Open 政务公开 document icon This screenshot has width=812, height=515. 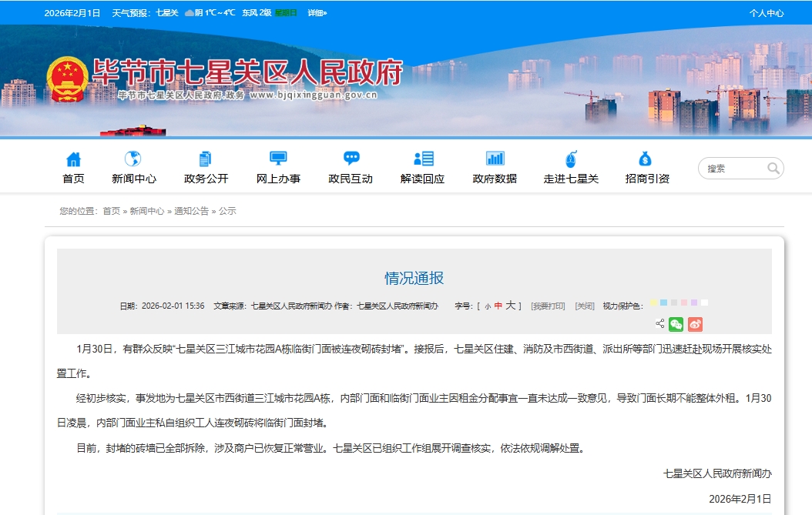[x=206, y=159]
